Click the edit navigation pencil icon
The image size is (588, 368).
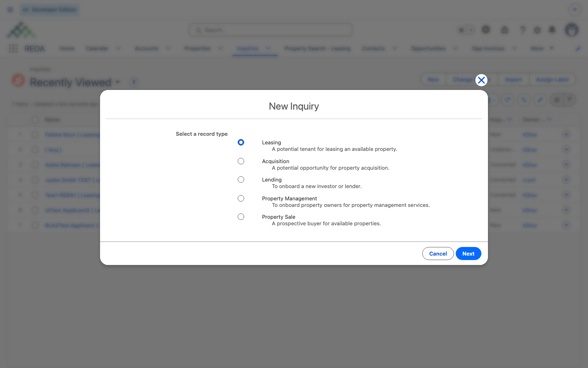tap(578, 49)
